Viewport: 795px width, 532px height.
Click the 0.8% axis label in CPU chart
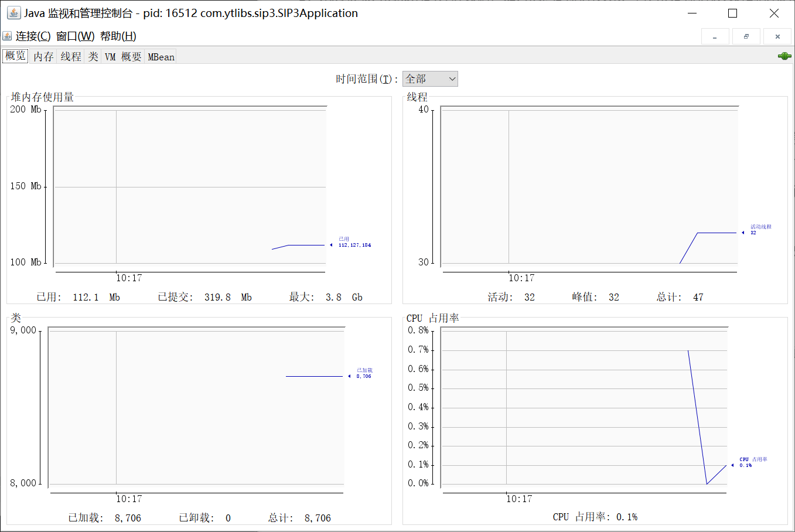tap(418, 330)
